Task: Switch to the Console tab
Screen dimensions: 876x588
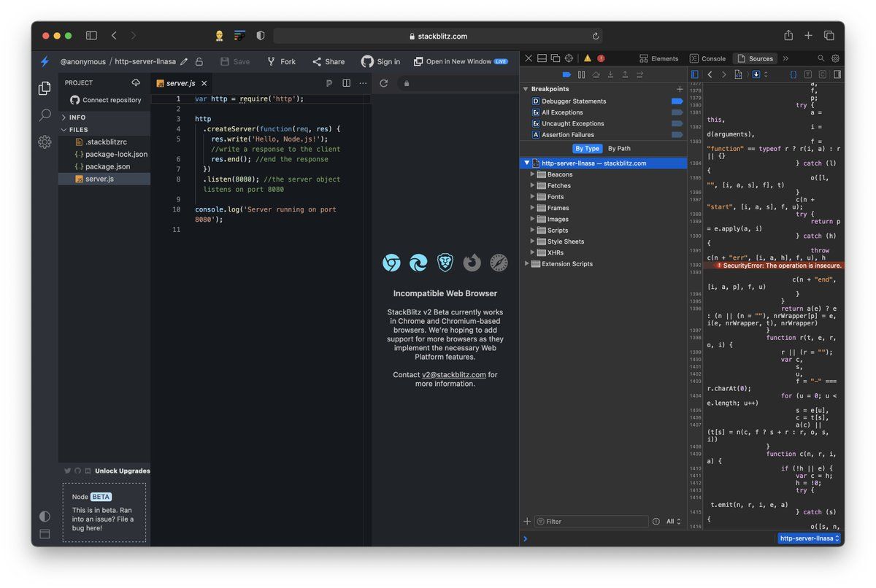Action: pyautogui.click(x=708, y=58)
